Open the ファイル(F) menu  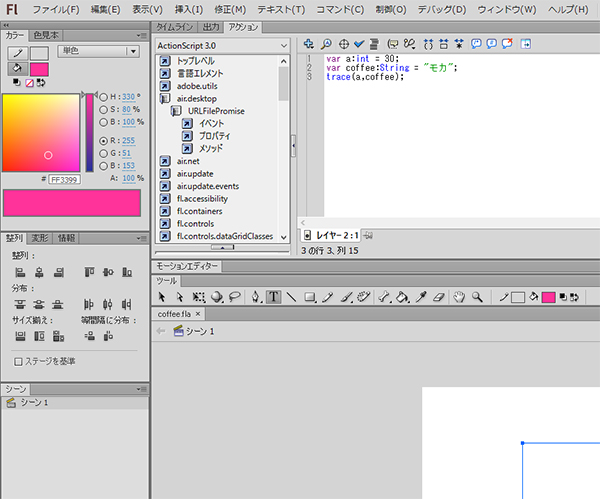(56, 10)
